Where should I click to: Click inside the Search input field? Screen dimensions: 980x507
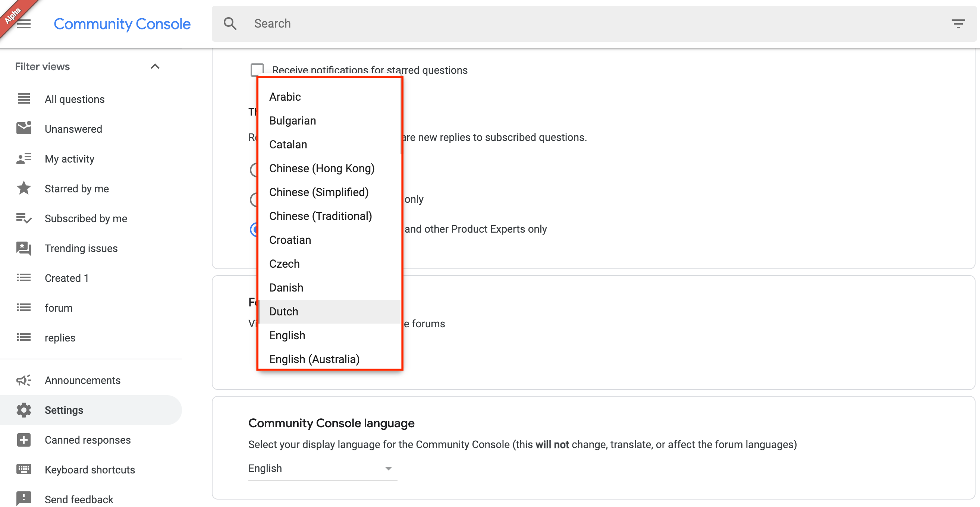(342, 23)
